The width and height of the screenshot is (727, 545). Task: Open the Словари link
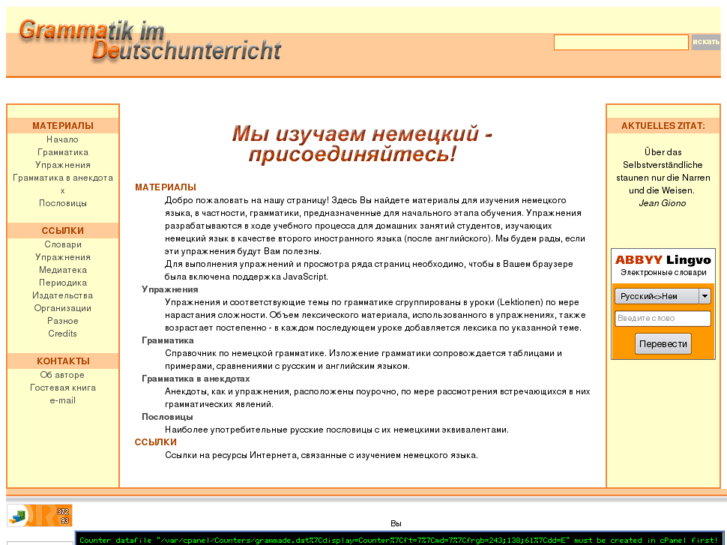point(63,244)
